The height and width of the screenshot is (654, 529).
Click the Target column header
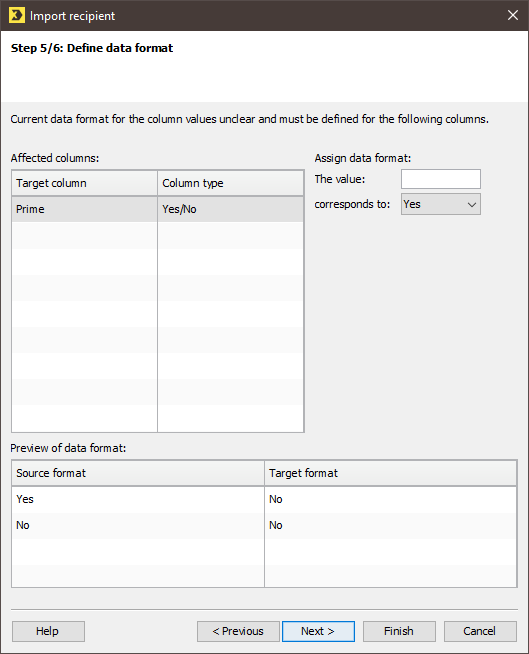click(85, 183)
